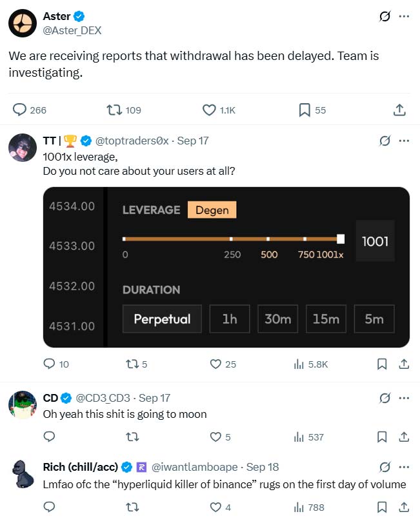The height and width of the screenshot is (523, 420).
Task: Select the 30m duration option
Action: point(277,319)
